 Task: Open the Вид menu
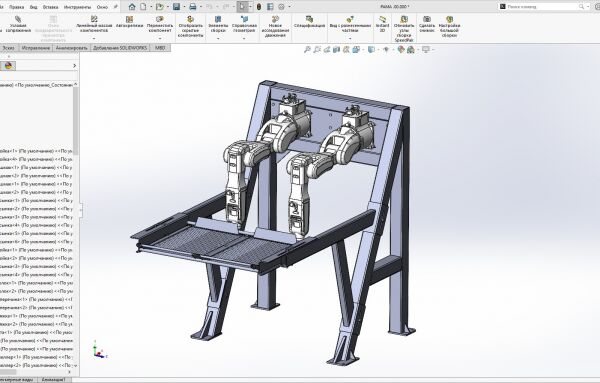pyautogui.click(x=34, y=7)
